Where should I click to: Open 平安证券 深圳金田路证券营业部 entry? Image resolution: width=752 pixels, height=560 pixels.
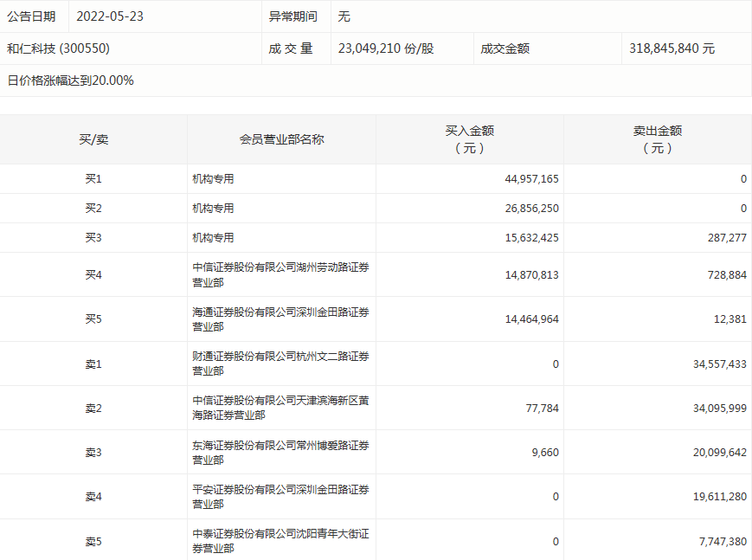click(x=280, y=496)
